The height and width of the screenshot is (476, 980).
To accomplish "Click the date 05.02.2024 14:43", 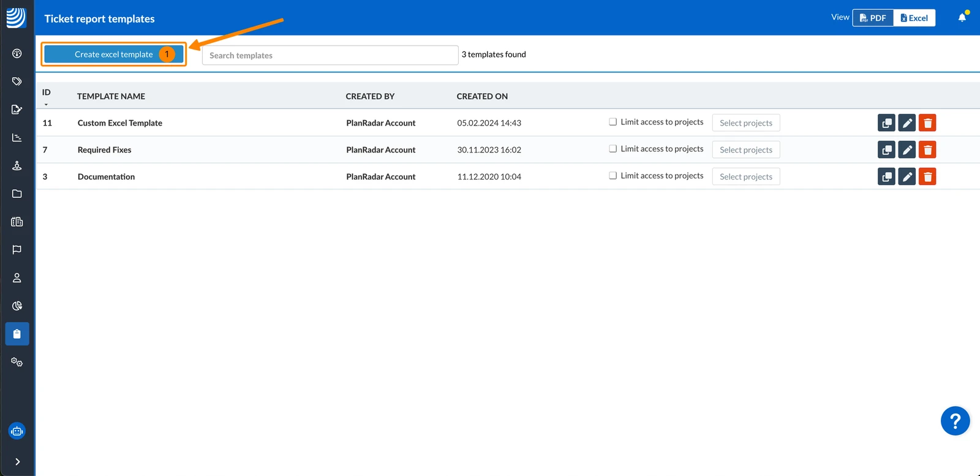I will [489, 123].
